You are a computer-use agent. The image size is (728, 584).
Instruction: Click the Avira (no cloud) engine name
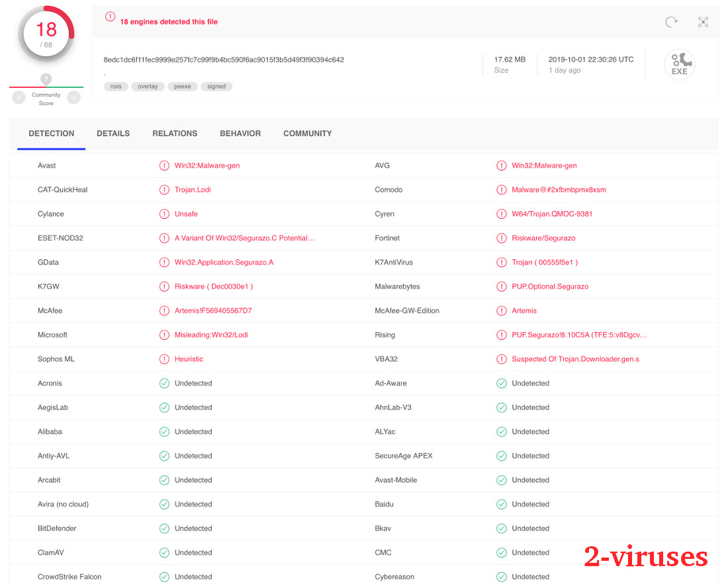tap(63, 504)
